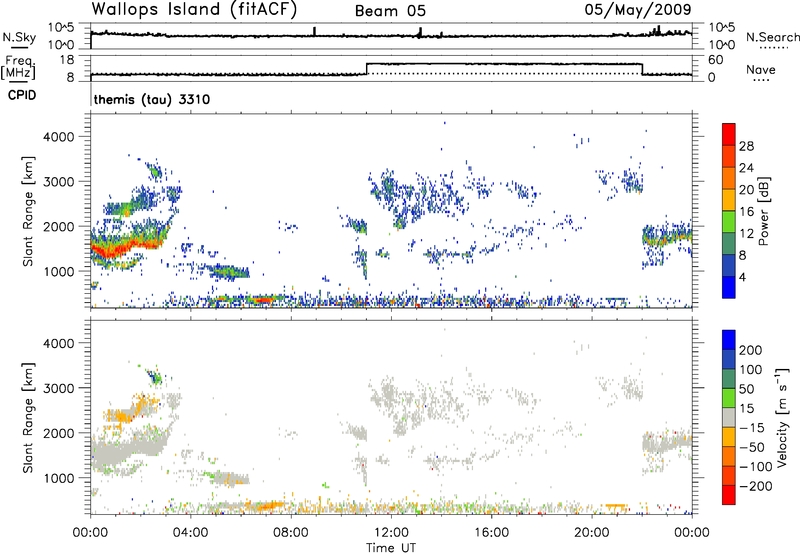Click the -15 label on velocity colorbar
The height and width of the screenshot is (554, 800).
[752, 428]
